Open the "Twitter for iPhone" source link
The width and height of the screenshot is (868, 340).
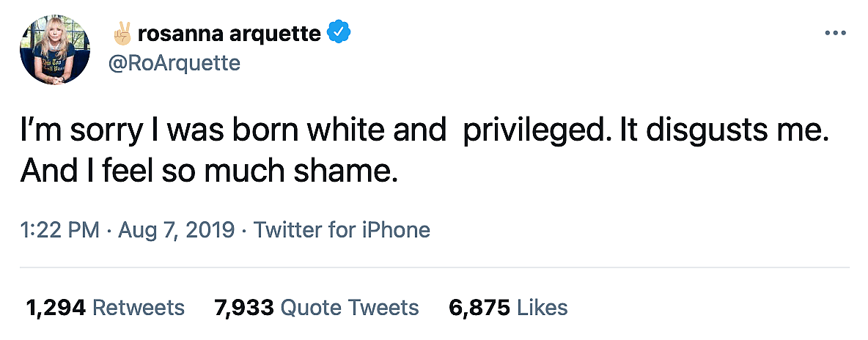[x=342, y=230]
